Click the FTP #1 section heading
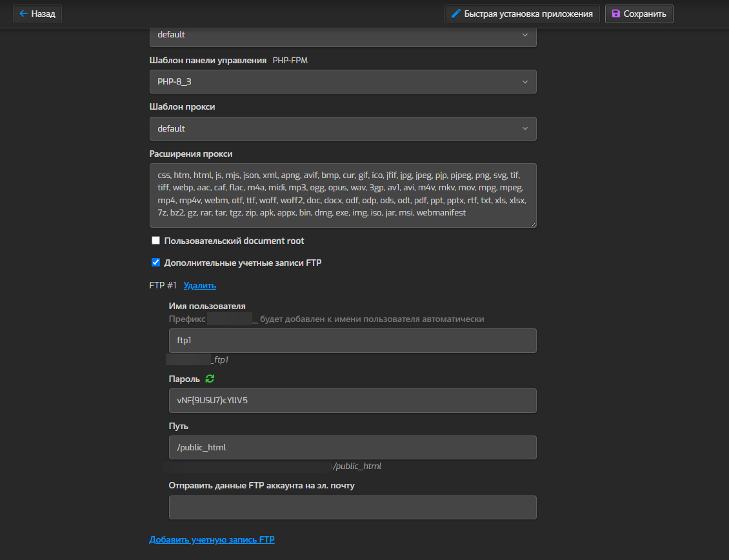The width and height of the screenshot is (729, 560). pyautogui.click(x=163, y=285)
